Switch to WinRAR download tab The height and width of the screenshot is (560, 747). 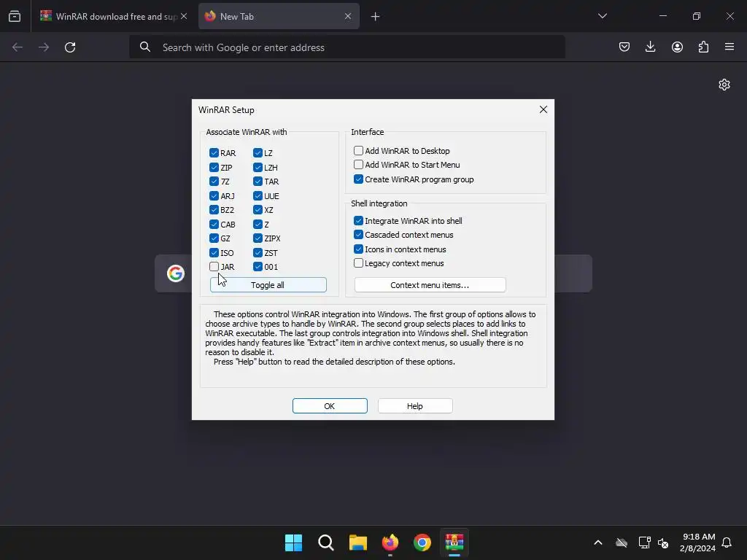113,16
